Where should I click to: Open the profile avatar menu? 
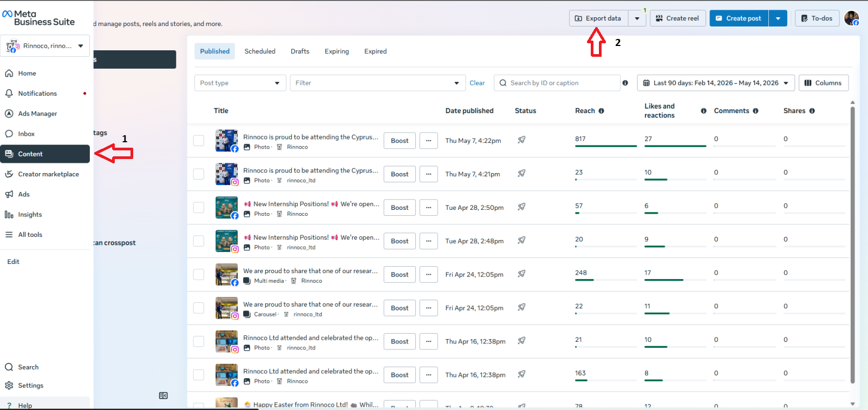click(852, 18)
